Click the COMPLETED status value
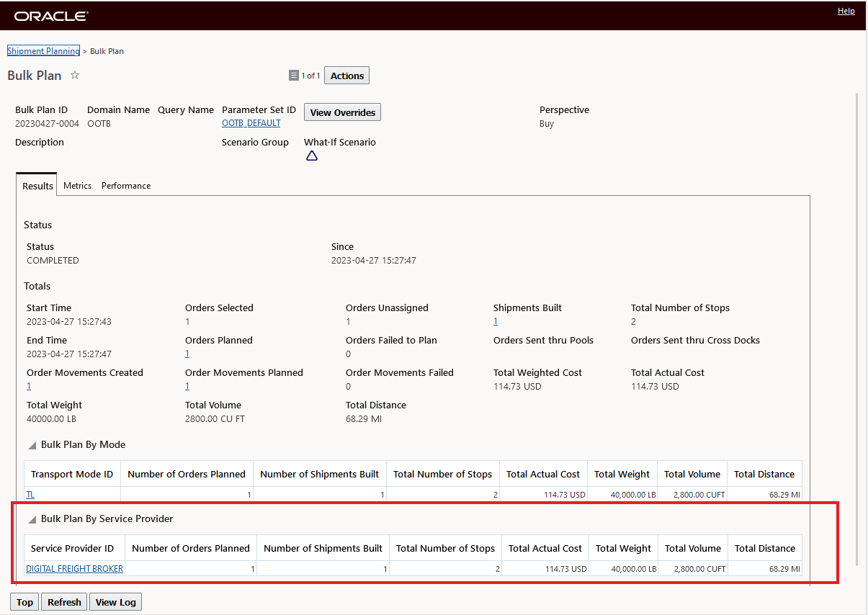This screenshot has width=868, height=615. coord(53,260)
